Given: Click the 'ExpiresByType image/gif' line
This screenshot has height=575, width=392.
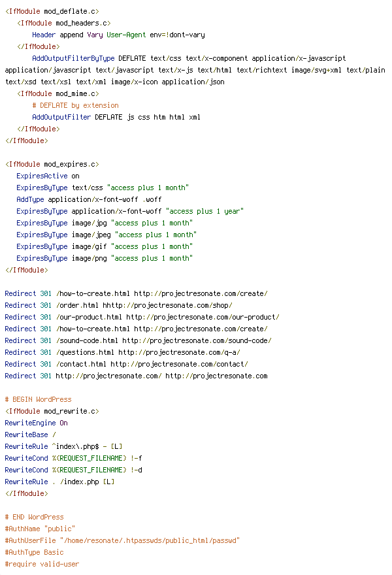Looking at the screenshot, I should [105, 246].
